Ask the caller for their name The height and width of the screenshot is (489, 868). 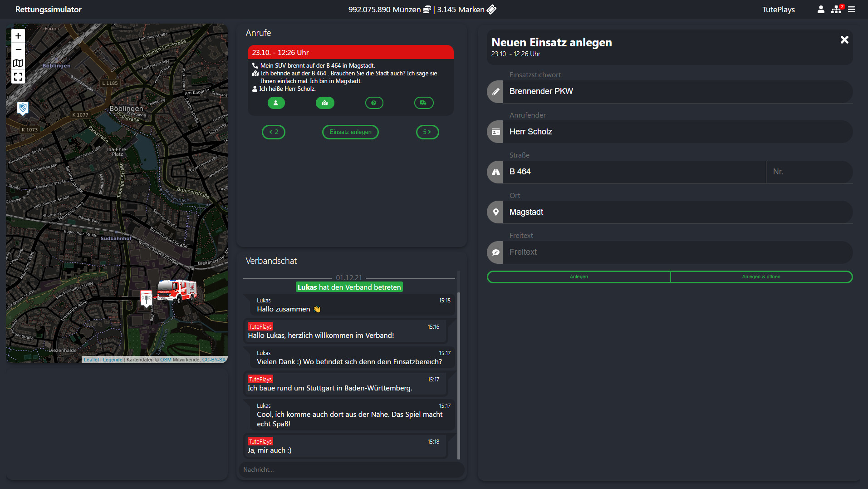(276, 103)
